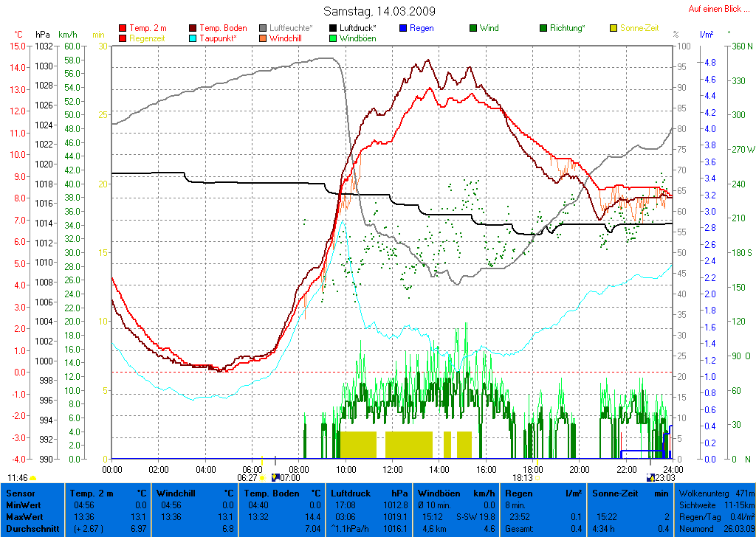The height and width of the screenshot is (537, 756).
Task: Click the blue Regen legend square
Action: [x=403, y=28]
